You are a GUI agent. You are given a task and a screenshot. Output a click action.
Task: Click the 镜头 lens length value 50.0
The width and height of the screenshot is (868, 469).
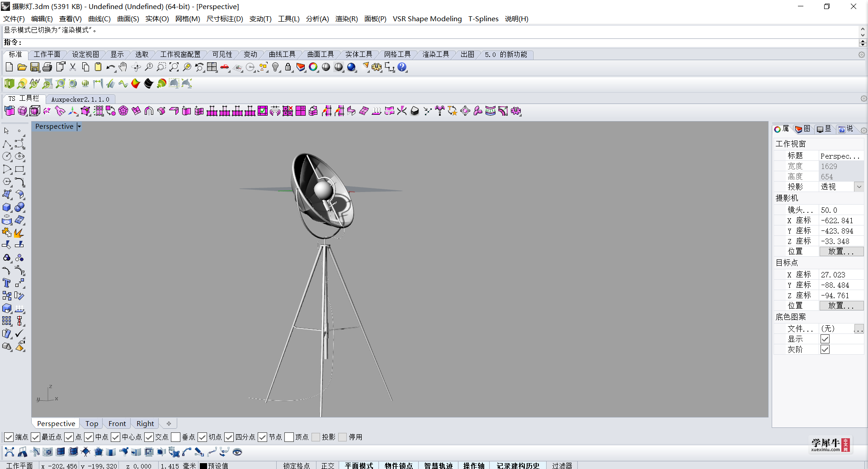(x=841, y=210)
